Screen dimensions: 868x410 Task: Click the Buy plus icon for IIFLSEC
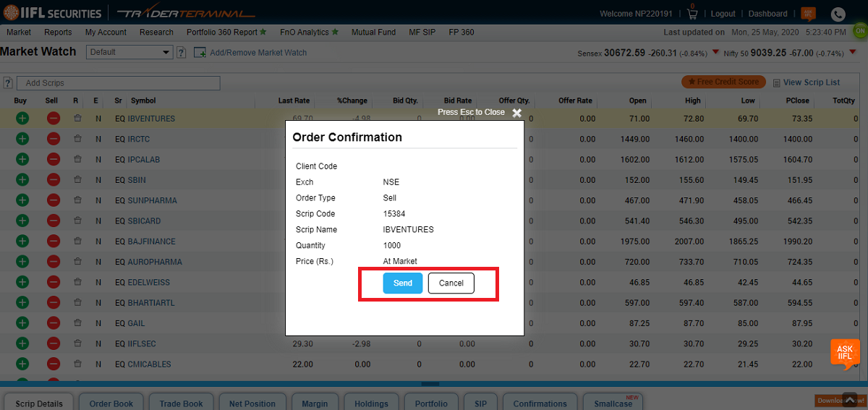tap(22, 343)
